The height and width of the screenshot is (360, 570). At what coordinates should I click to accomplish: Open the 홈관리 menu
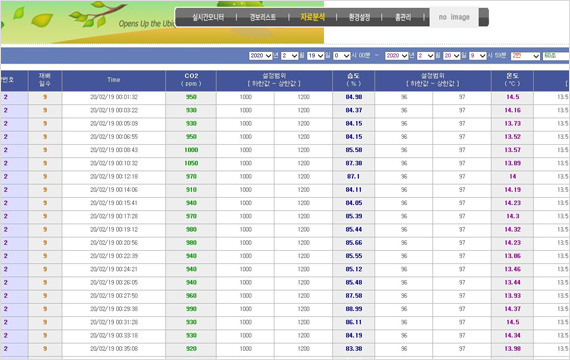tap(403, 17)
